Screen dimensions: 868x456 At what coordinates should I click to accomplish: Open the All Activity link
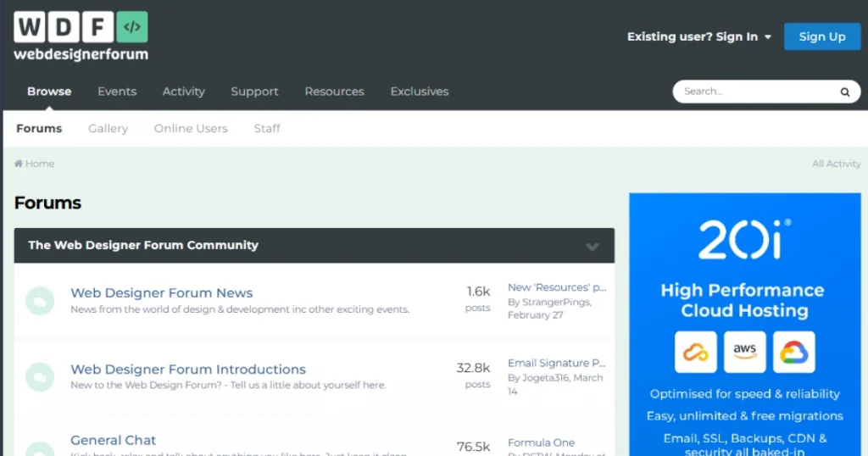tap(836, 164)
